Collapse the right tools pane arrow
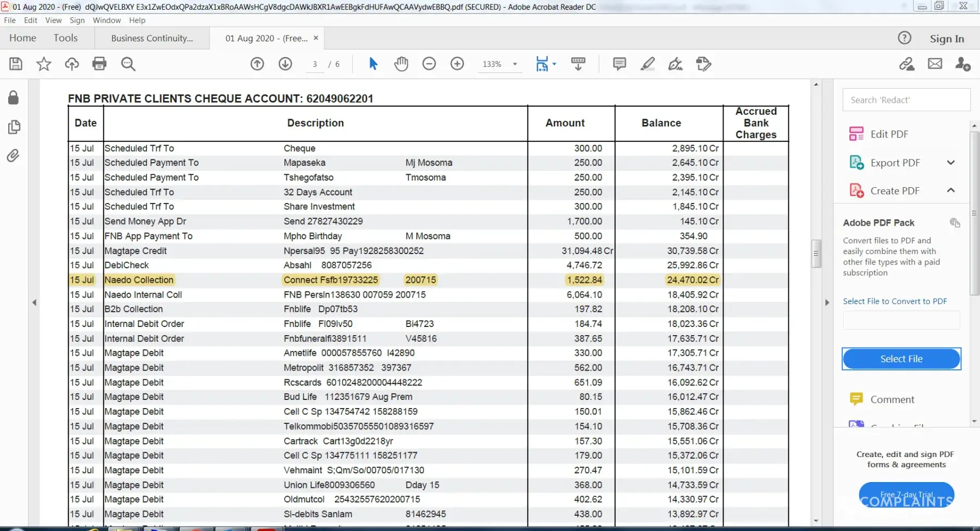This screenshot has height=531, width=980. [x=827, y=302]
